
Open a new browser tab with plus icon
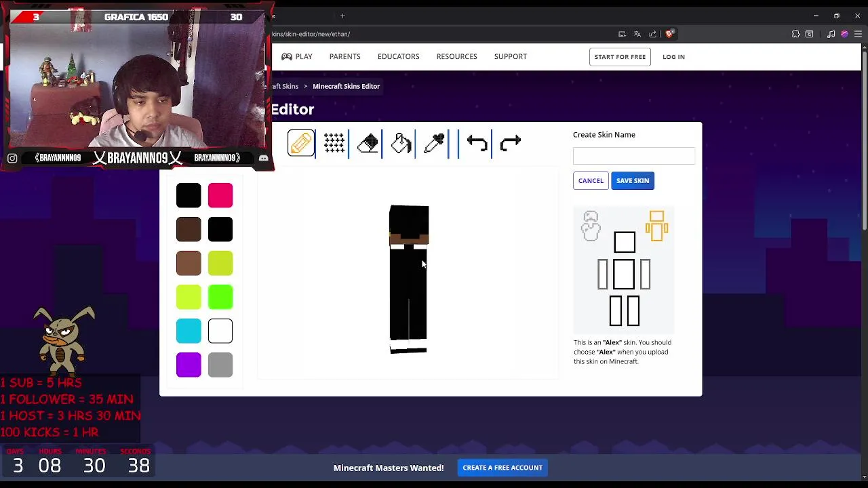click(x=342, y=16)
